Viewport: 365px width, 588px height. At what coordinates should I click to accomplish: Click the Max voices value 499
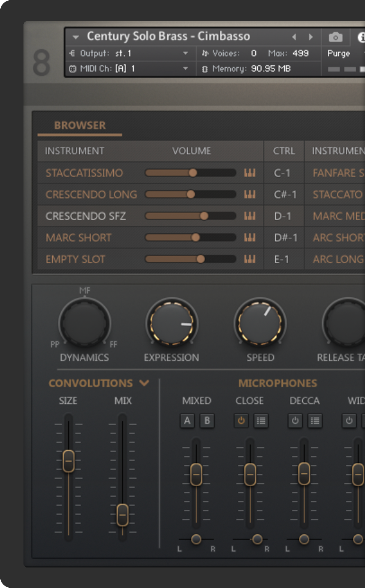300,53
